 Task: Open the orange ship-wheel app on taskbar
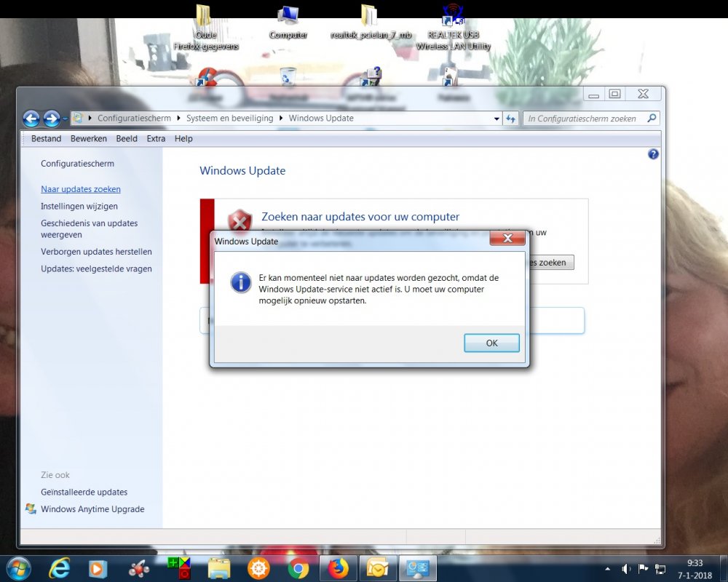258,568
